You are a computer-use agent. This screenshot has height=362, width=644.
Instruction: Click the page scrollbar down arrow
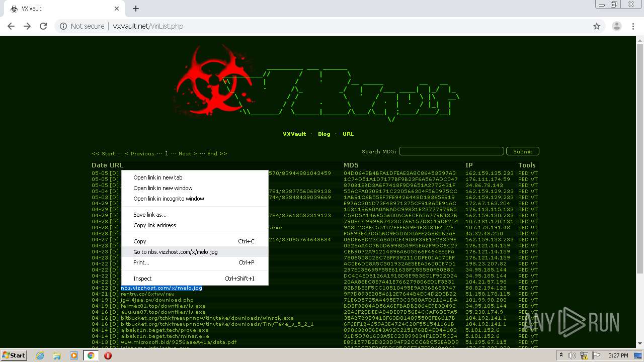coord(640,344)
